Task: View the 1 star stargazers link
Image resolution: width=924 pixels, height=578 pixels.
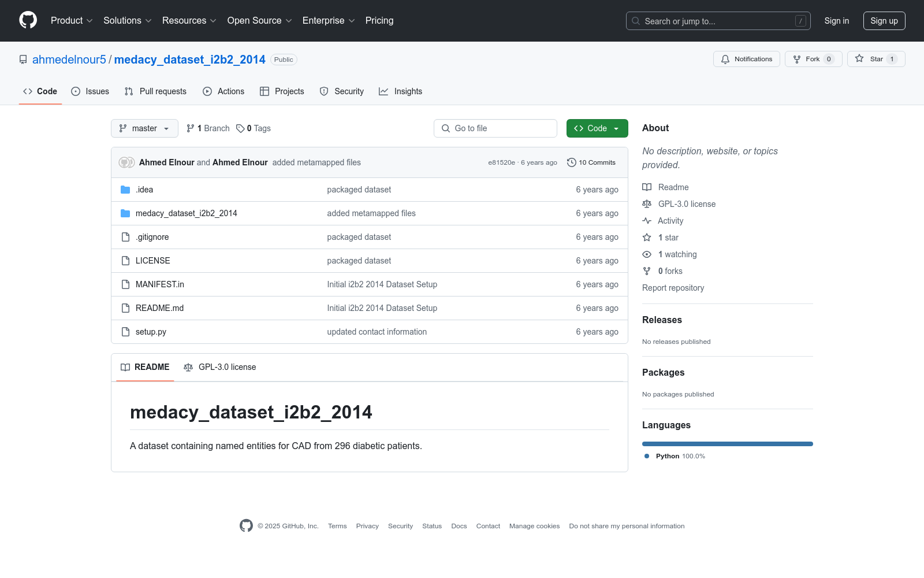Action: coord(661,238)
